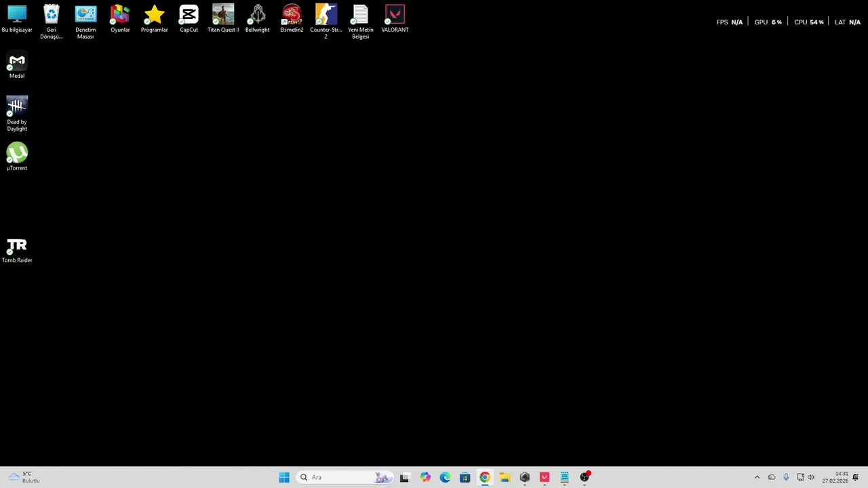Click the OneDrive cloud tray icon
Viewport: 868px width, 488px height.
pyautogui.click(x=772, y=477)
